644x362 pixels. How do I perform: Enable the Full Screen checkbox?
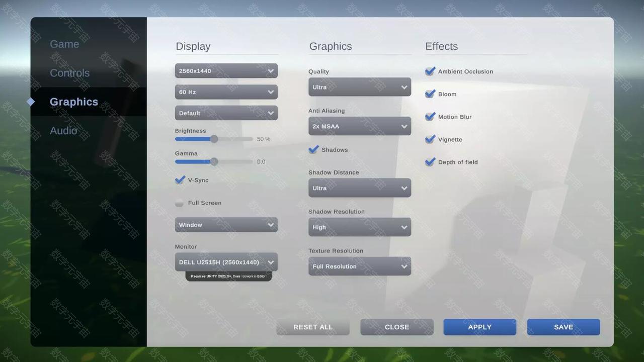pos(179,203)
